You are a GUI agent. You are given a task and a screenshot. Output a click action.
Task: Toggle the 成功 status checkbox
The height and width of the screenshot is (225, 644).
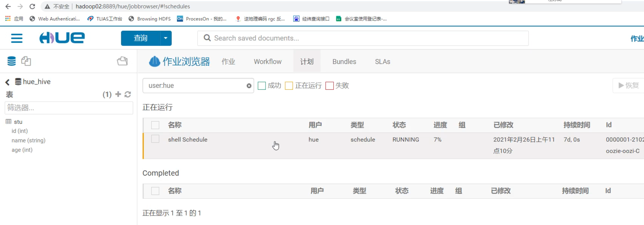click(262, 86)
